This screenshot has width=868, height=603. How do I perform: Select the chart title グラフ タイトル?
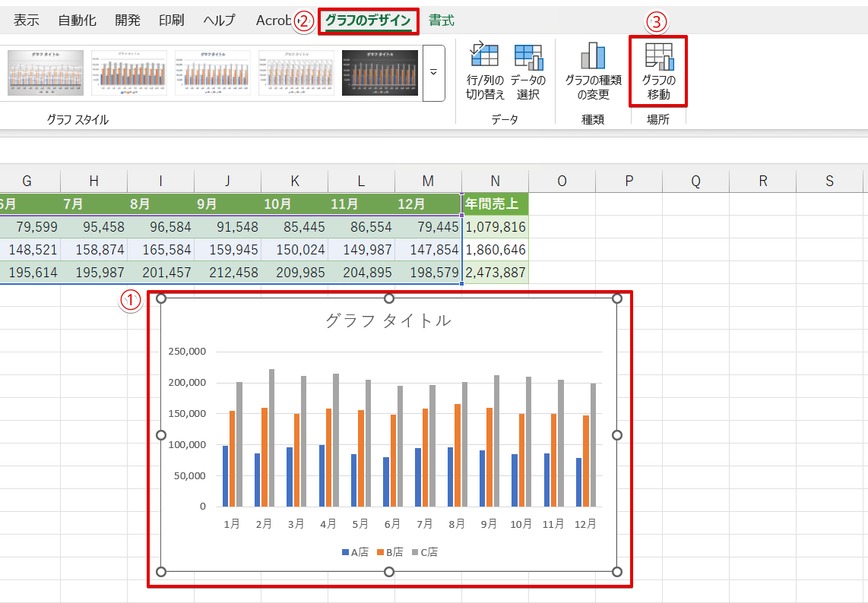(x=388, y=320)
